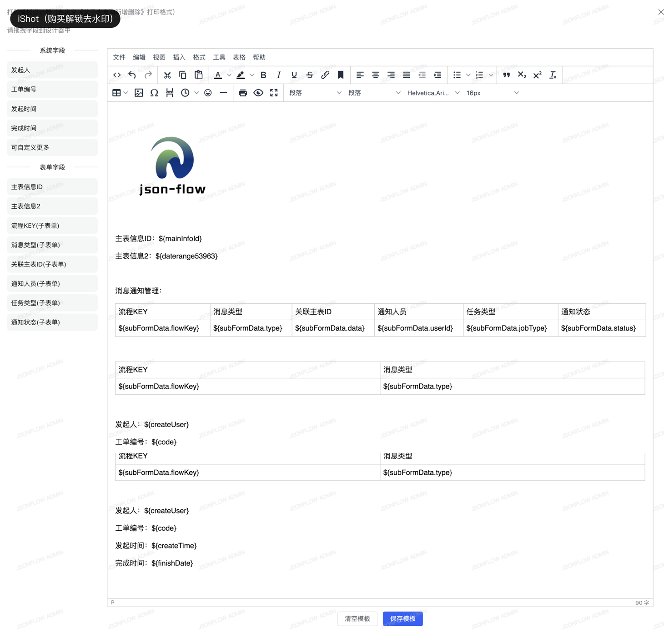The width and height of the screenshot is (664, 644).
Task: Click the 保存模板 button
Action: (402, 619)
